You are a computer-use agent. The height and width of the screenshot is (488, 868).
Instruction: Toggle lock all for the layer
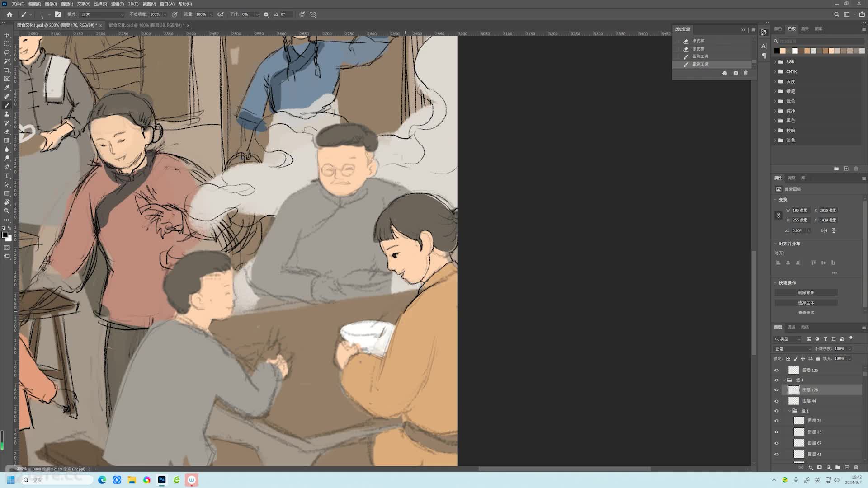point(818,359)
